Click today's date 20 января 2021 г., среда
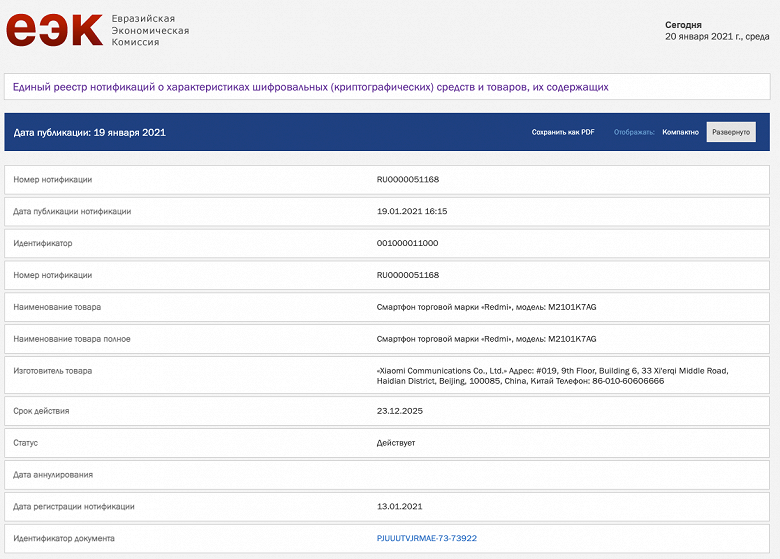Image resolution: width=780 pixels, height=559 pixels. pyautogui.click(x=717, y=36)
